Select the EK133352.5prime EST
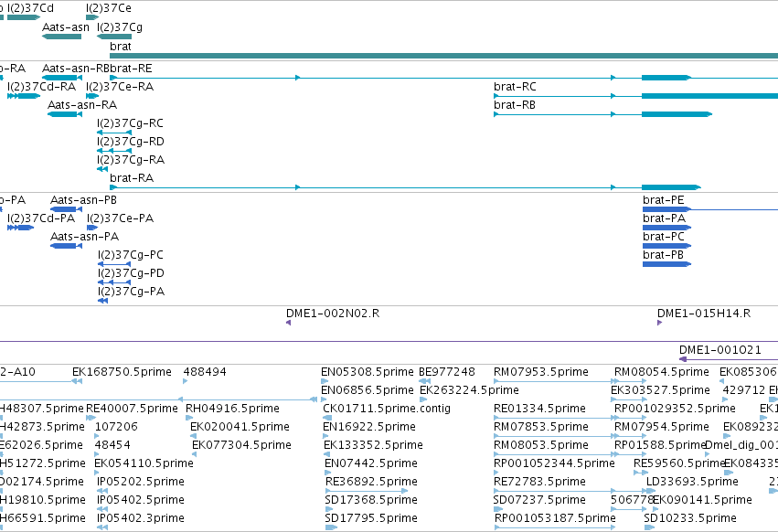This screenshot has height=532, width=778. tap(373, 446)
